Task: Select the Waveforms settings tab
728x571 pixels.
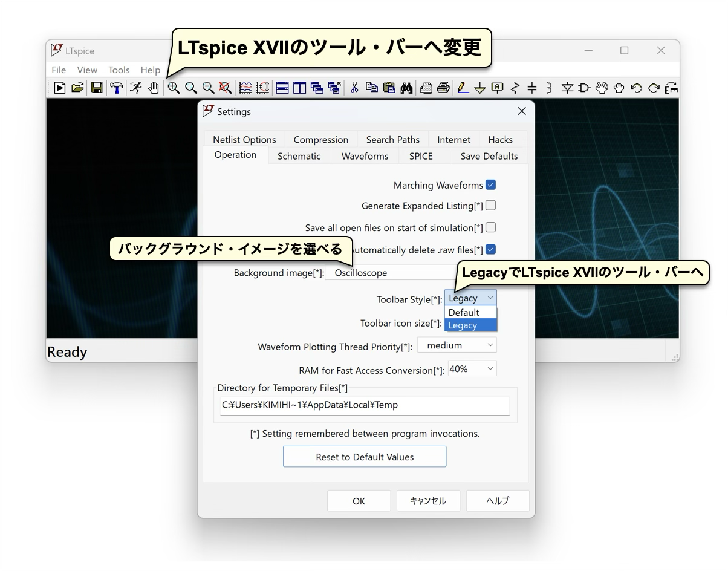Action: 365,156
